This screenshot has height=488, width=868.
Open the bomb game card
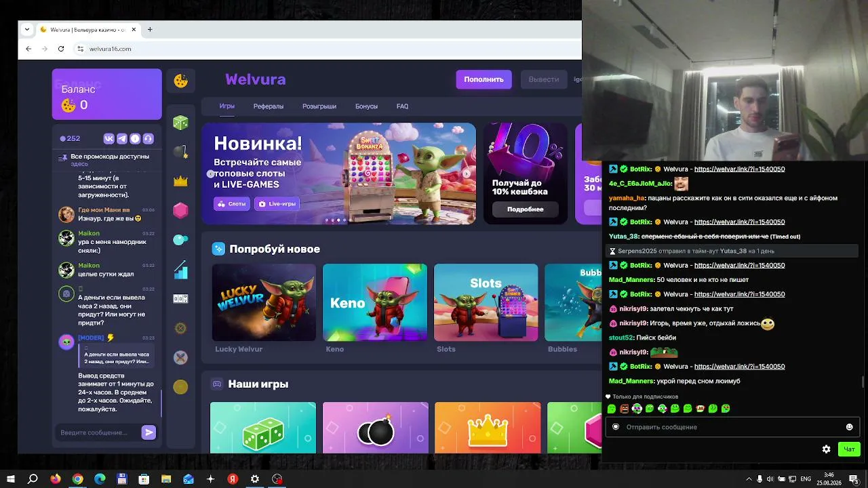(x=376, y=428)
